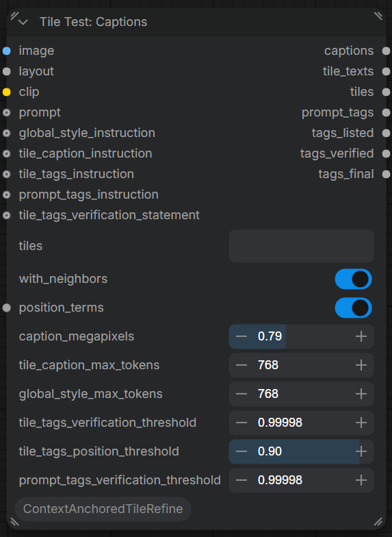The image size is (392, 537).
Task: Click the tiles output socket
Action: [x=386, y=92]
